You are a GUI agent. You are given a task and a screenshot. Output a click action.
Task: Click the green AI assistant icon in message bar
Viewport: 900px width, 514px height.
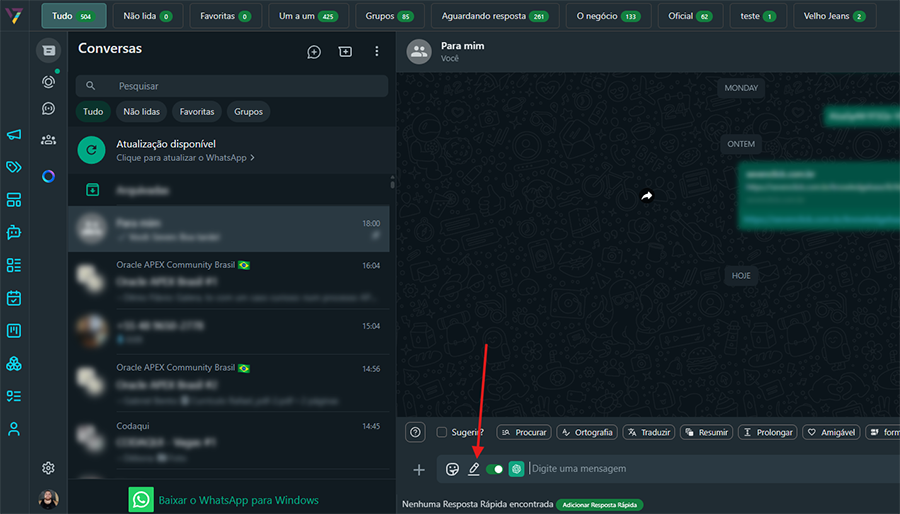tap(516, 469)
